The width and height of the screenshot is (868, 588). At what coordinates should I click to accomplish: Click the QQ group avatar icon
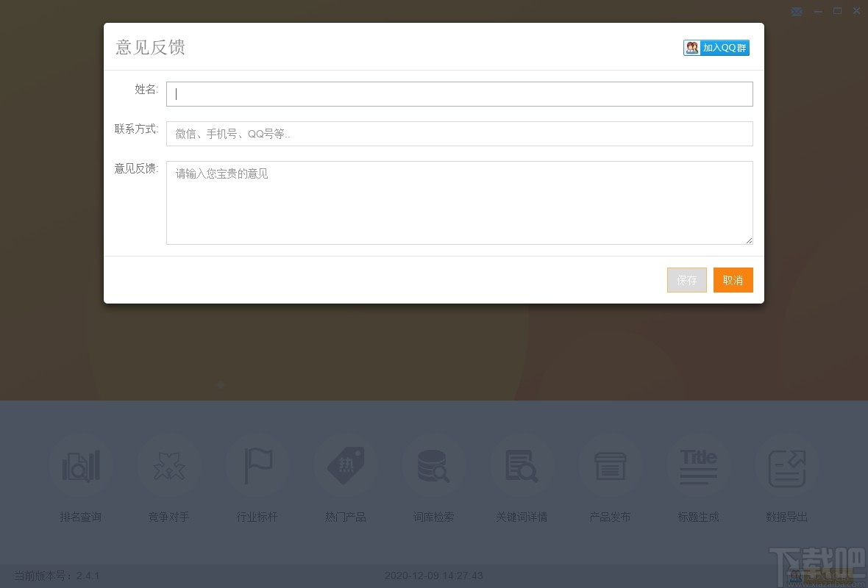coord(691,47)
